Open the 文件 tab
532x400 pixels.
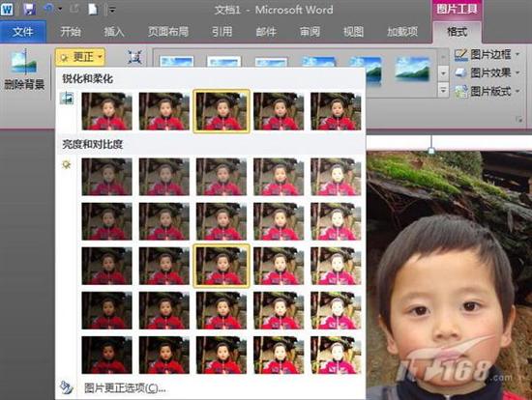pyautogui.click(x=23, y=32)
